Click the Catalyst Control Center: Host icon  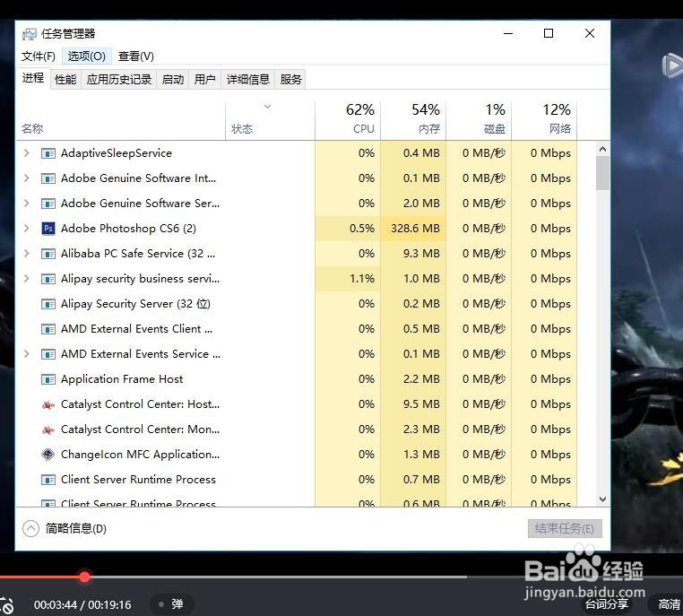click(x=48, y=404)
